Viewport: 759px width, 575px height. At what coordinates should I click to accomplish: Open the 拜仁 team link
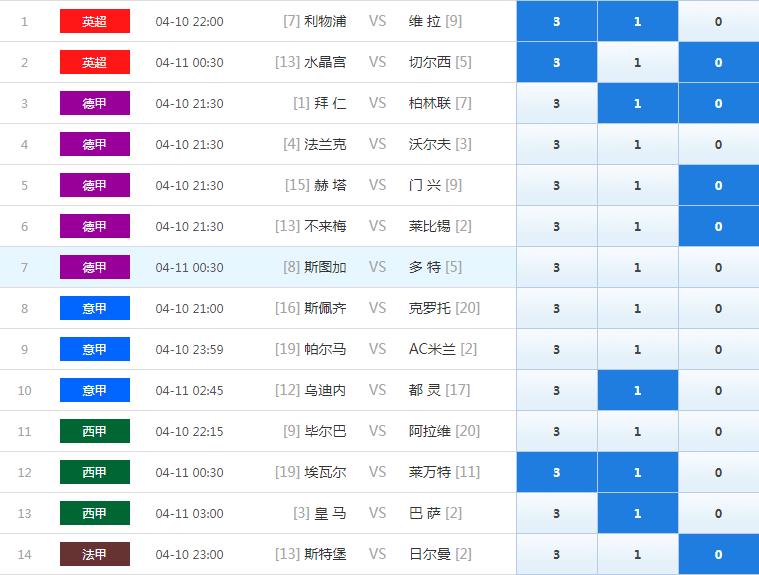(x=330, y=103)
